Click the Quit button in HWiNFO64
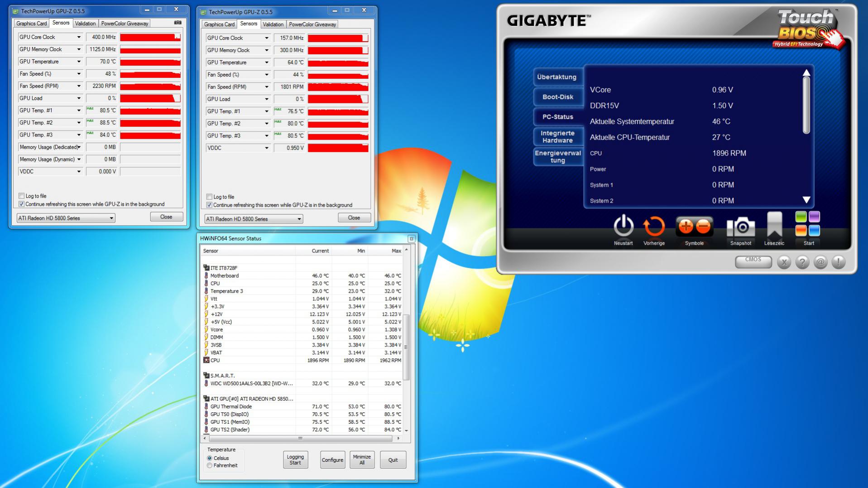 393,460
